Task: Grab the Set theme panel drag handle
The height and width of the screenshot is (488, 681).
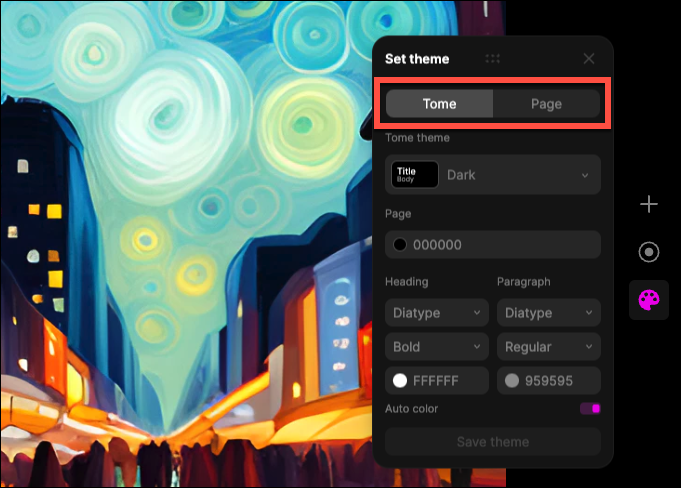Action: click(x=493, y=59)
